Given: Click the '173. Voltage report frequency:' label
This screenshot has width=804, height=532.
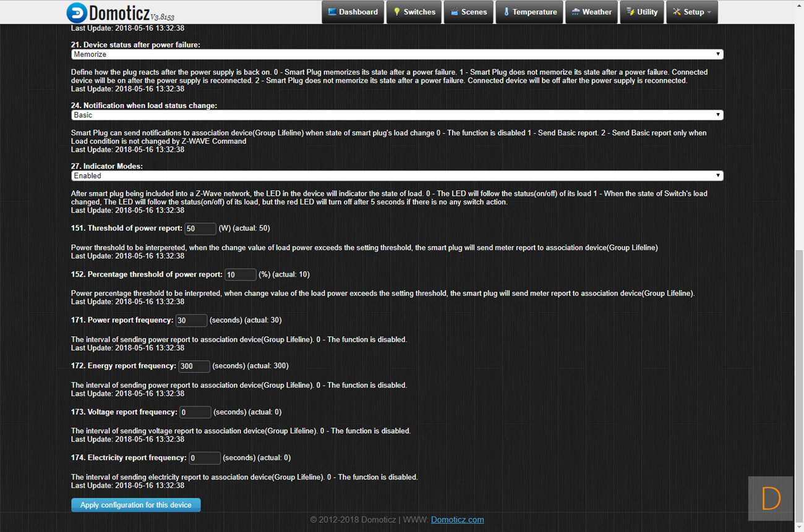Looking at the screenshot, I should pos(124,412).
